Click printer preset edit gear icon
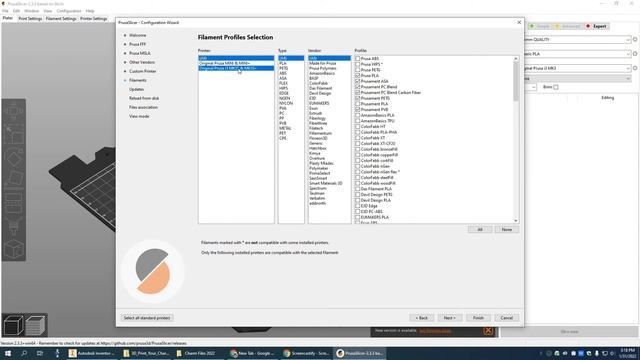This screenshot has height=360, width=640. (635, 68)
